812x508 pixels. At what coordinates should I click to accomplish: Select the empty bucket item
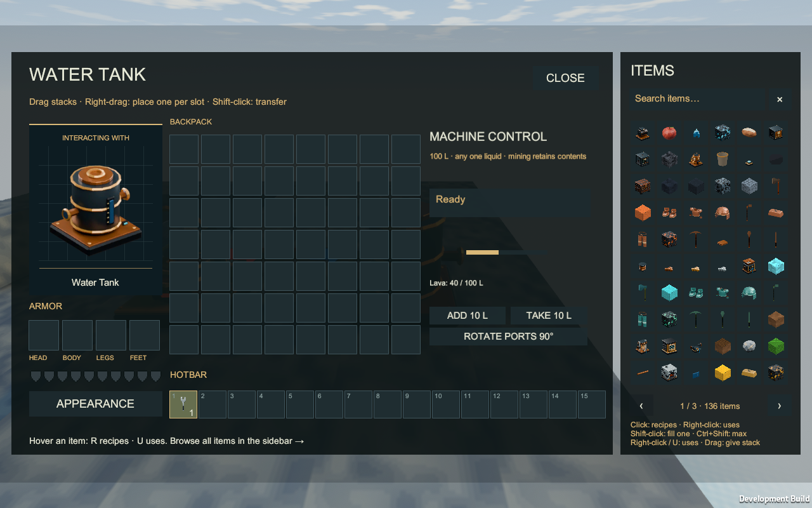coord(723,159)
